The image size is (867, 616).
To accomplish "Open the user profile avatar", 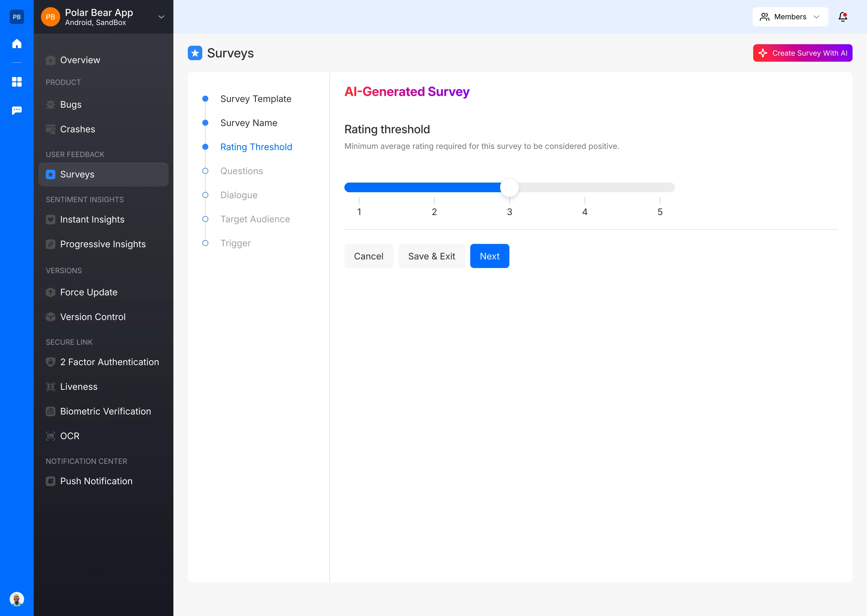I will click(x=17, y=599).
